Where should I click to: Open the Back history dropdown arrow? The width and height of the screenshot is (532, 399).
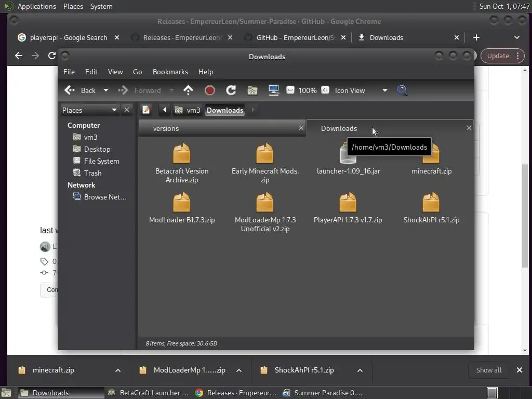coord(106,90)
